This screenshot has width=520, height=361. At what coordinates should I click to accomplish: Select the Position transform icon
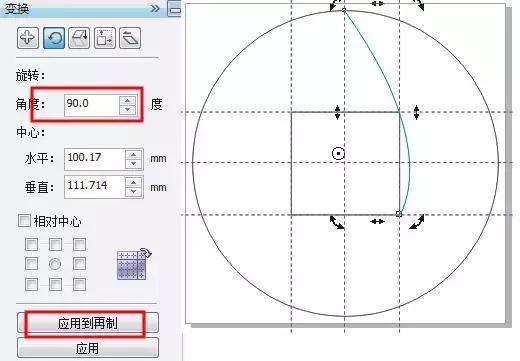(x=28, y=38)
